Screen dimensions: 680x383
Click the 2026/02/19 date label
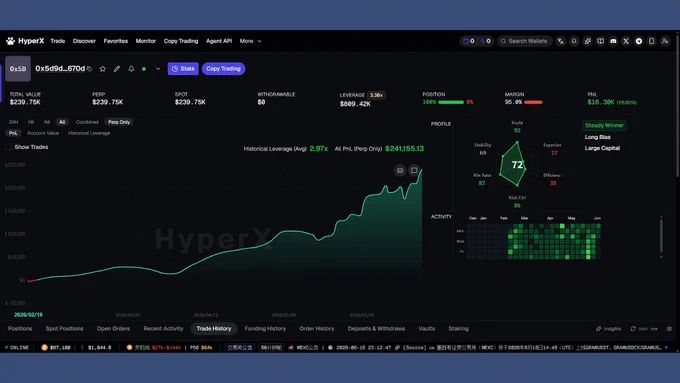(28, 315)
